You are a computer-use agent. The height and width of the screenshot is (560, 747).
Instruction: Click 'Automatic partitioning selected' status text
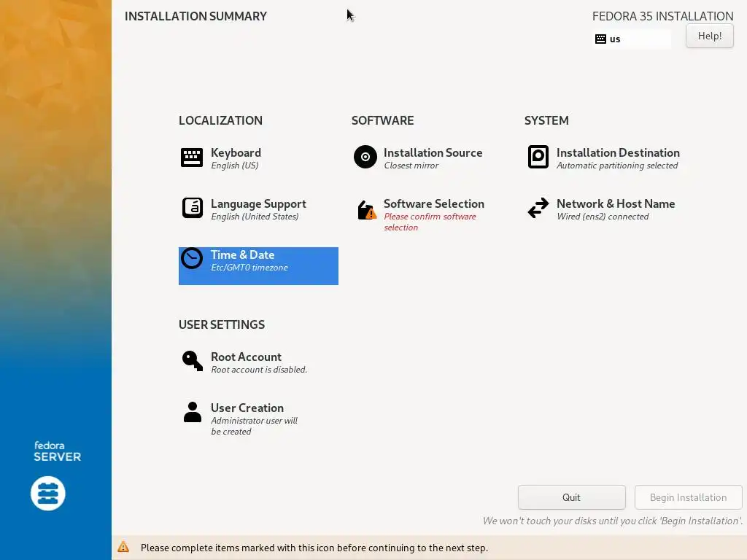[617, 166]
